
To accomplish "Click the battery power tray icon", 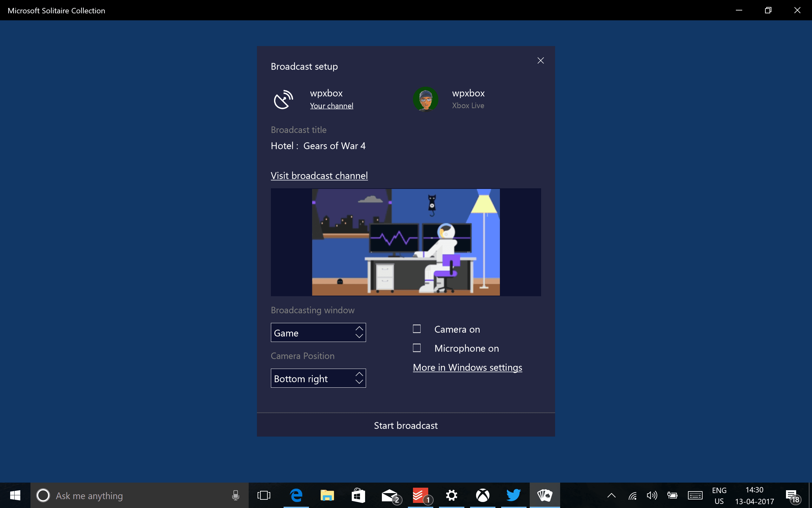I will click(x=672, y=495).
